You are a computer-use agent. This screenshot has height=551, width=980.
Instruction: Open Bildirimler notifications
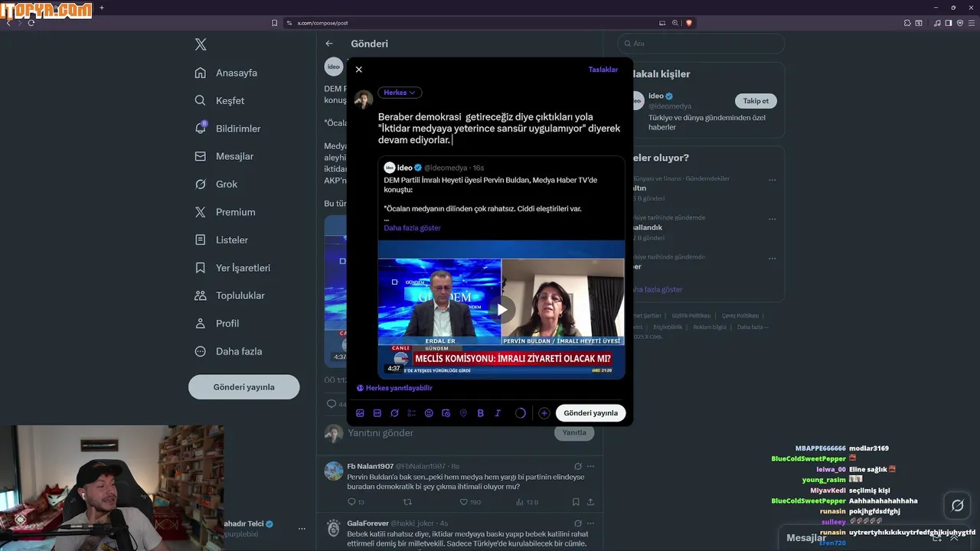click(228, 129)
